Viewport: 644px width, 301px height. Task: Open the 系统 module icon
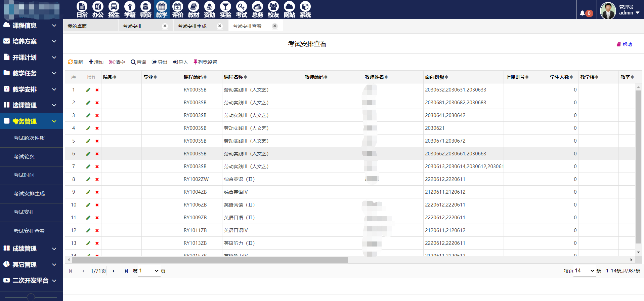pyautogui.click(x=305, y=9)
